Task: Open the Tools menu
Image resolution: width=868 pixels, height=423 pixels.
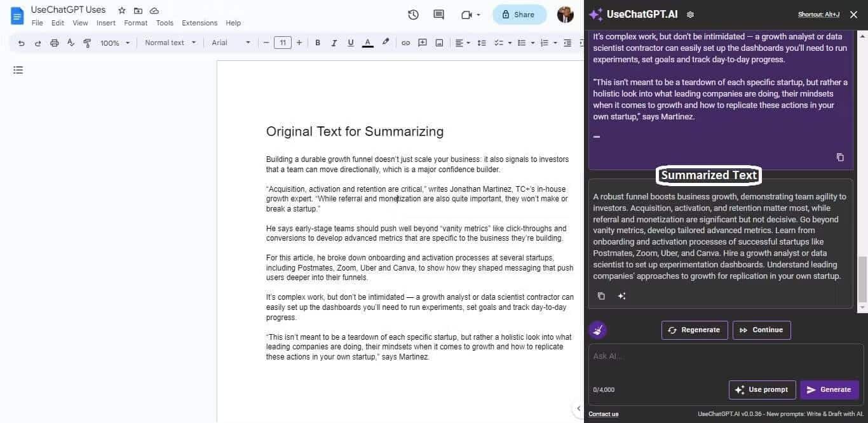Action: pyautogui.click(x=165, y=23)
